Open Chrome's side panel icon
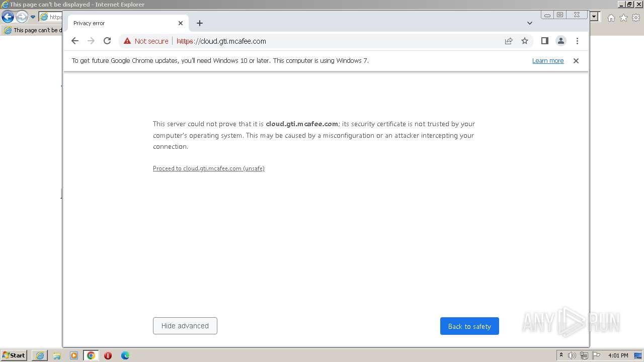The image size is (644, 362). pyautogui.click(x=544, y=41)
